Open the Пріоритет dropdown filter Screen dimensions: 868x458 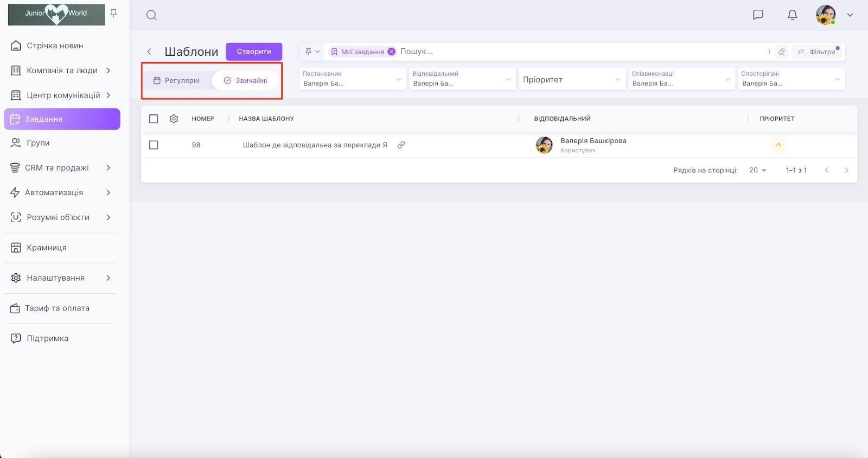click(x=571, y=79)
